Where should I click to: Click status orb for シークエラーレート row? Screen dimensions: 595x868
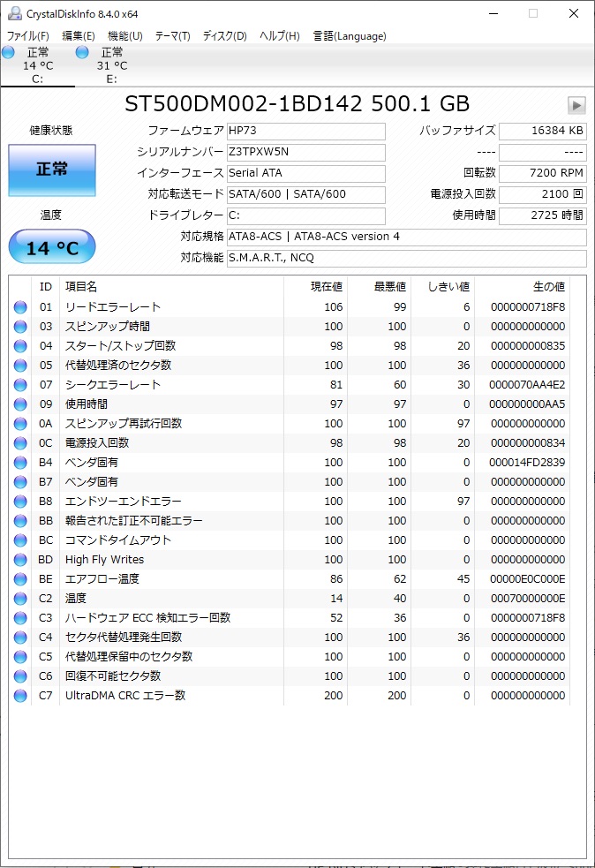pyautogui.click(x=20, y=385)
